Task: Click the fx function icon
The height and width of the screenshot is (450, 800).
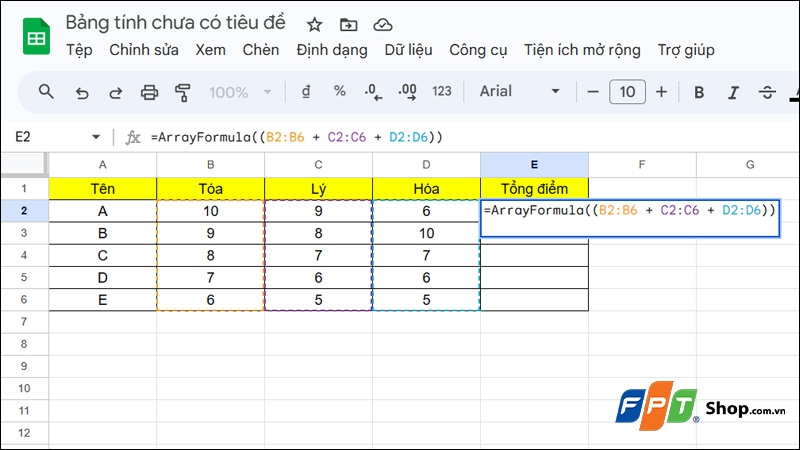Action: (x=133, y=137)
